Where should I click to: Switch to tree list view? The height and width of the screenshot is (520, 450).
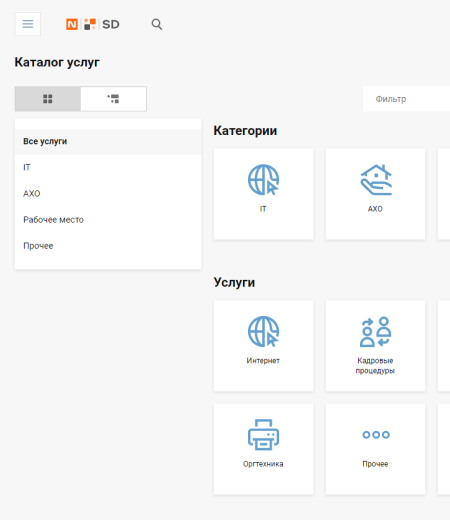point(113,99)
